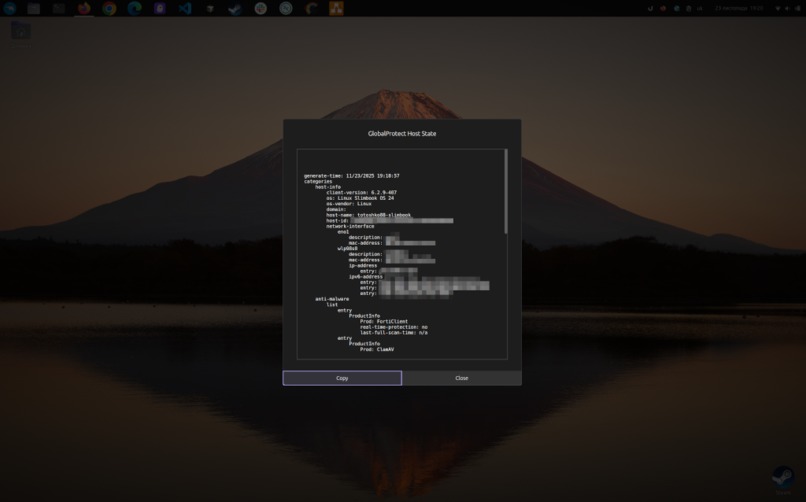Close the GlobalProtect Host State dialog
The image size is (806, 502).
tap(462, 378)
